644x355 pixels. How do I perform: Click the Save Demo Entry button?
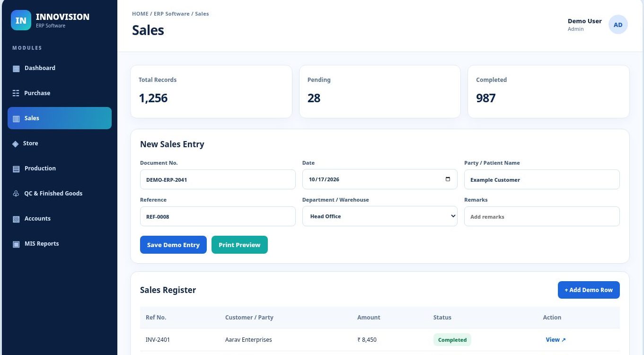click(173, 245)
